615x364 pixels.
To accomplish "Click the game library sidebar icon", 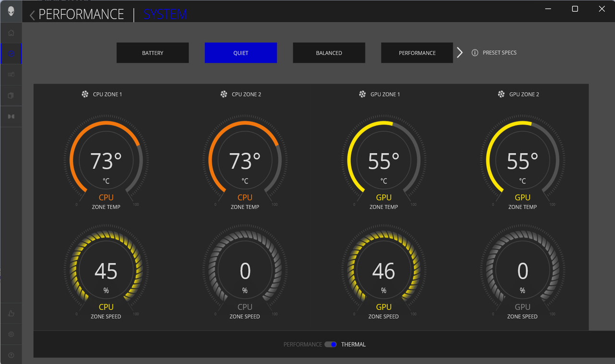I will point(11,95).
